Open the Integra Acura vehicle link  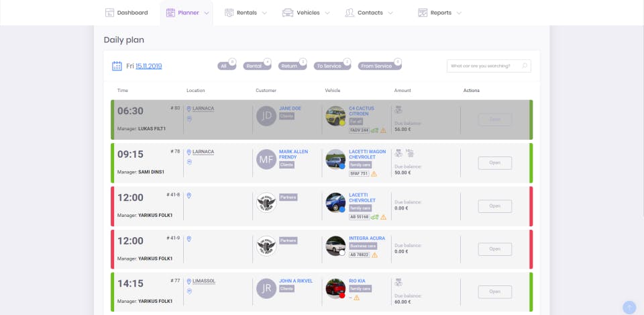click(367, 238)
